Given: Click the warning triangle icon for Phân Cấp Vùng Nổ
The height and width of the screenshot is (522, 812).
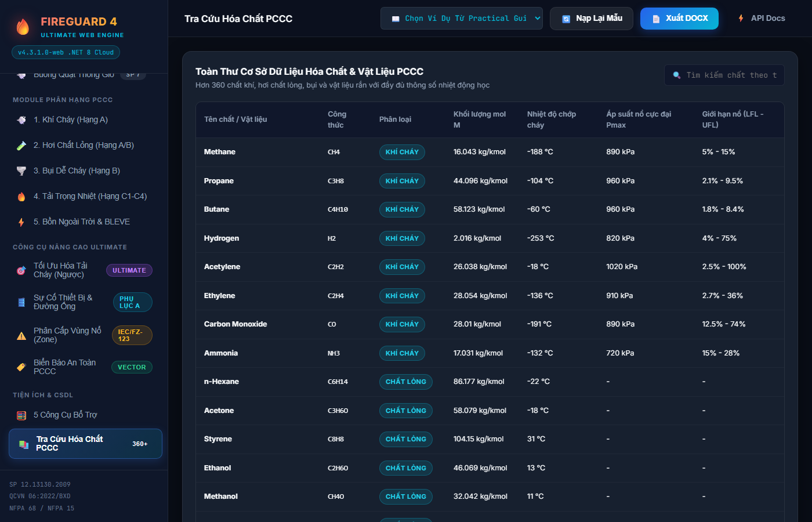Looking at the screenshot, I should (x=21, y=335).
